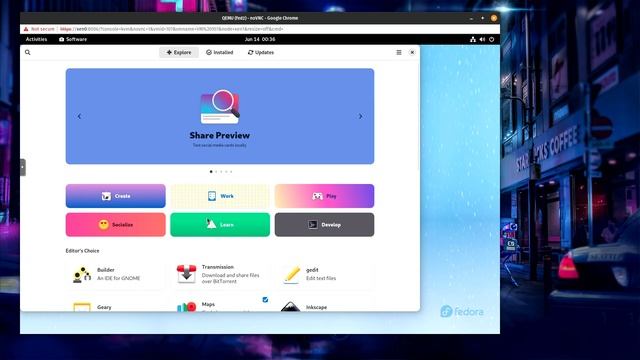Expand the noVNC side control handle
The width and height of the screenshot is (640, 360).
(x=23, y=167)
